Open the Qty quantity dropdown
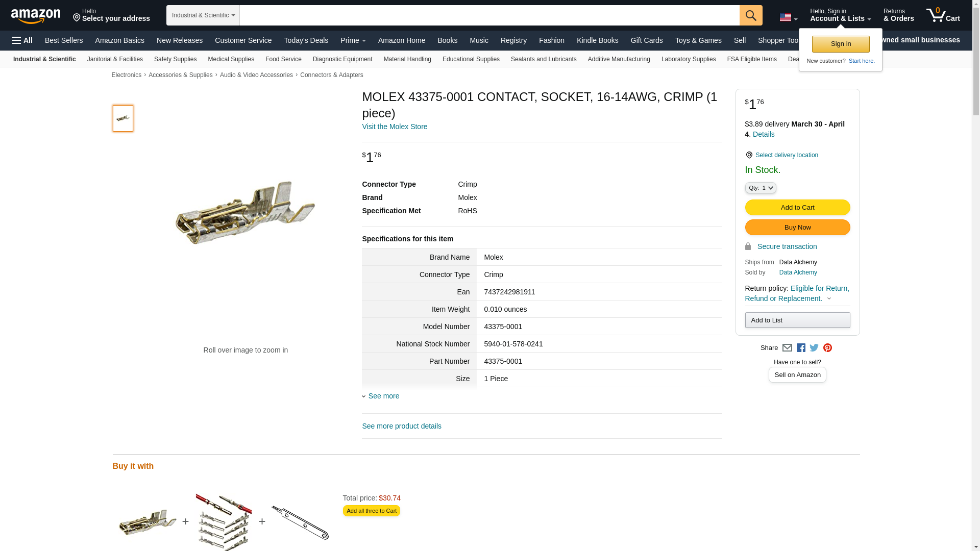The image size is (980, 551). click(x=760, y=188)
